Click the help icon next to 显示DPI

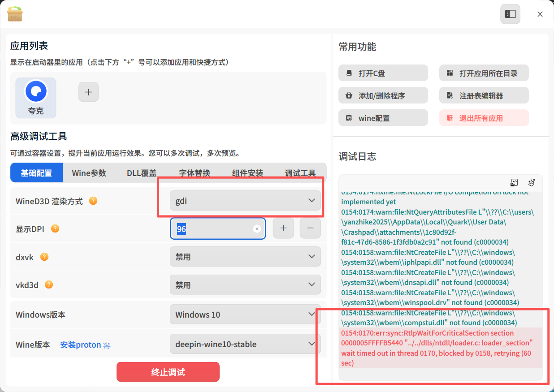click(x=55, y=228)
